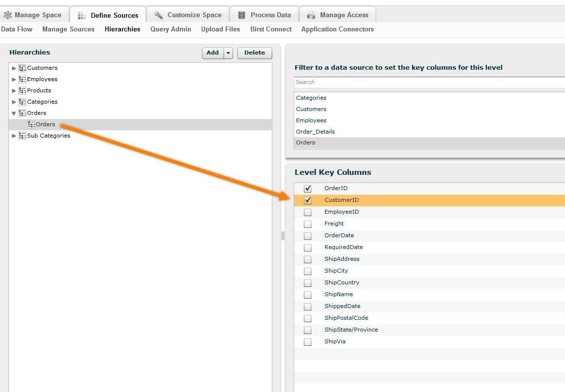The height and width of the screenshot is (392, 565).
Task: Open Application Connectors
Action: tap(338, 29)
